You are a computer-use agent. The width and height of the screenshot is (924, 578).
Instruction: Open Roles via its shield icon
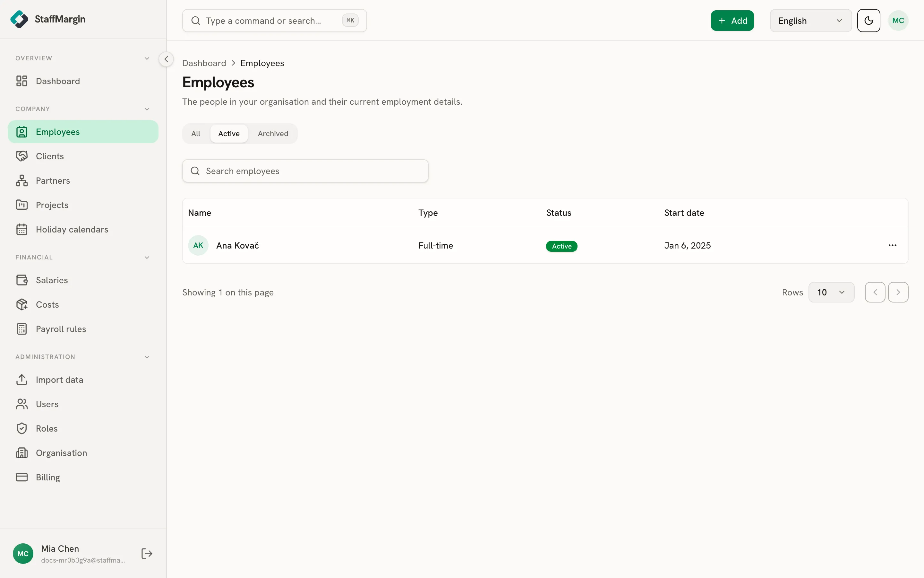22,429
